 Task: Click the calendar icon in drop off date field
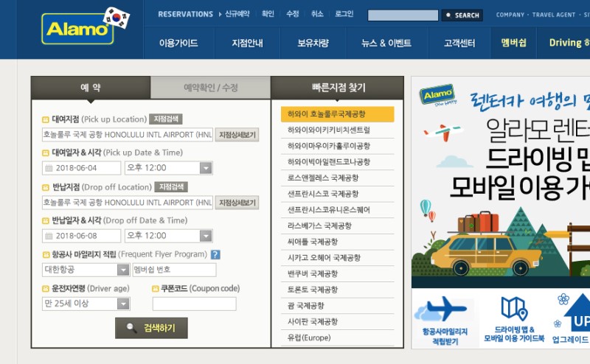(x=49, y=236)
